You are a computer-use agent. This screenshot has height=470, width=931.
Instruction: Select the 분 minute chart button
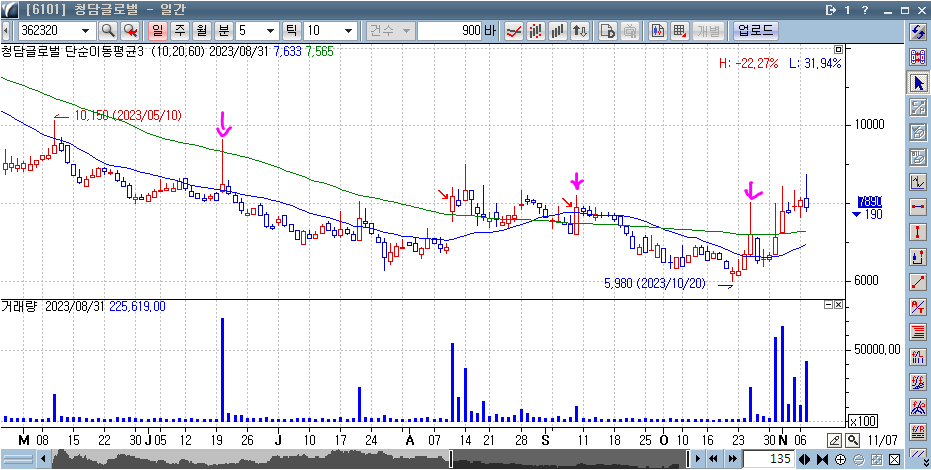point(223,30)
